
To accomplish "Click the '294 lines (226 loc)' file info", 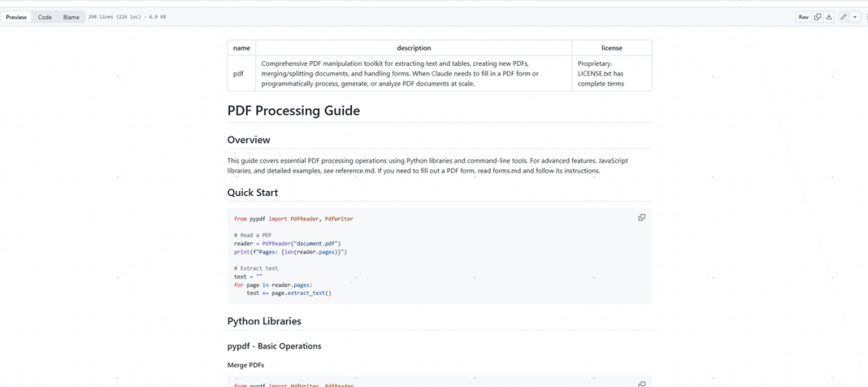I will point(127,17).
